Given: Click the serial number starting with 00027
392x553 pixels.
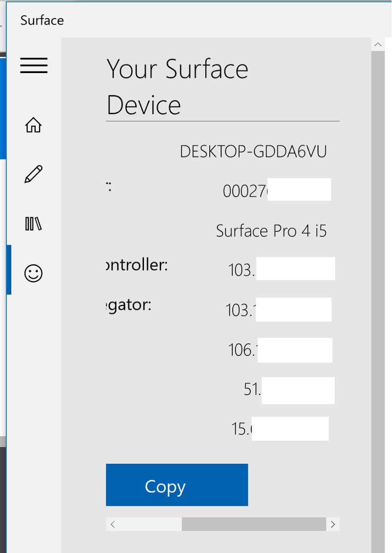Looking at the screenshot, I should (245, 191).
